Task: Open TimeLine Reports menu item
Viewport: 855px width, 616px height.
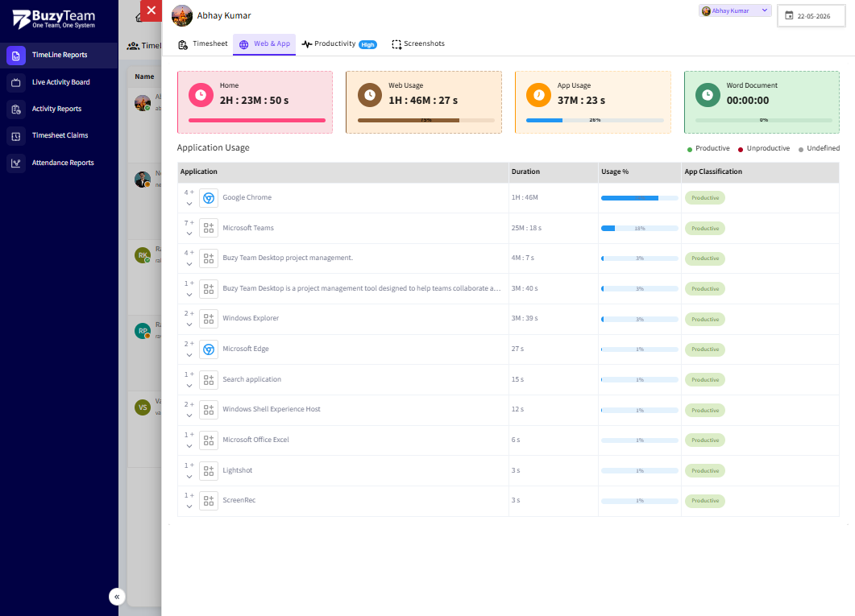Action: click(60, 55)
